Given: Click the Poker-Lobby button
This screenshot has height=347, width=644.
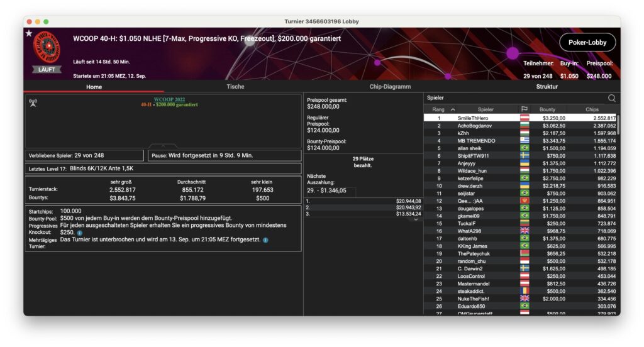Looking at the screenshot, I should click(x=587, y=42).
